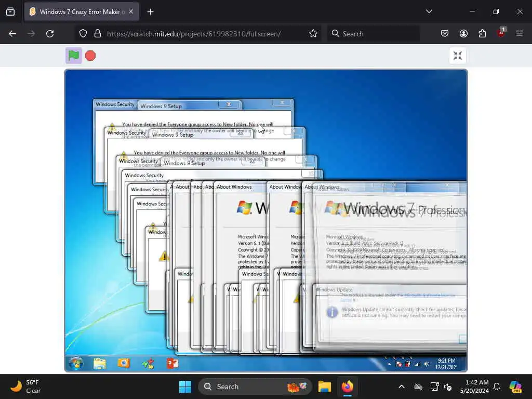Open notifications bell icon
The height and width of the screenshot is (399, 532).
point(497,387)
